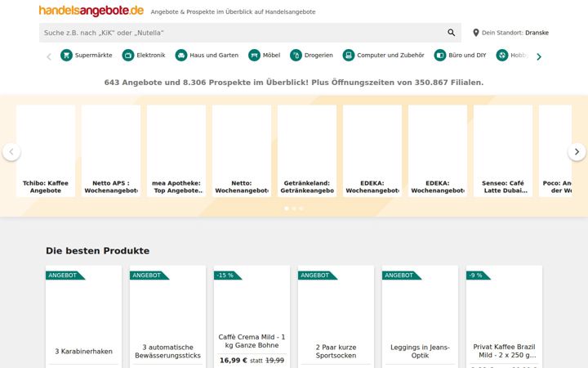Open 2 Paar kurze Sportsocken product

(x=336, y=317)
